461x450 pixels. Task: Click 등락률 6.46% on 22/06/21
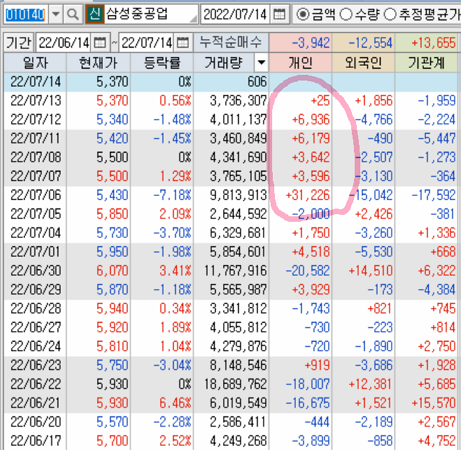[x=175, y=403]
